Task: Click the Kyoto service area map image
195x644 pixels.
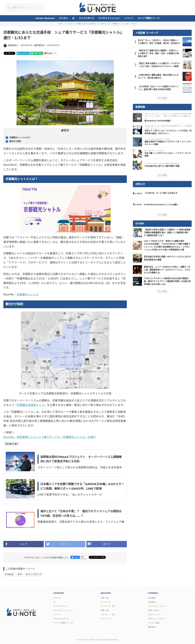Action: (65, 350)
